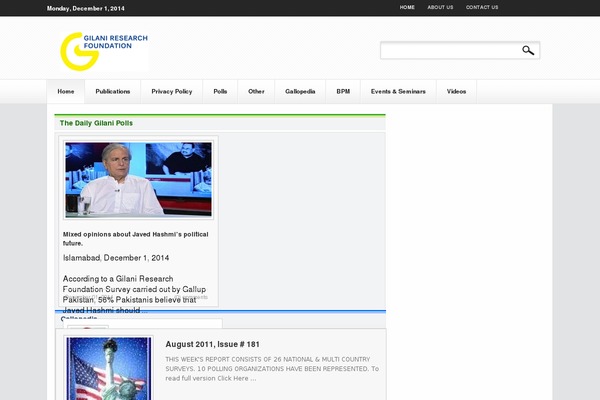Image resolution: width=600 pixels, height=400 pixels.
Task: Open the Statue of Liberty flag thumbnail
Action: click(x=109, y=368)
